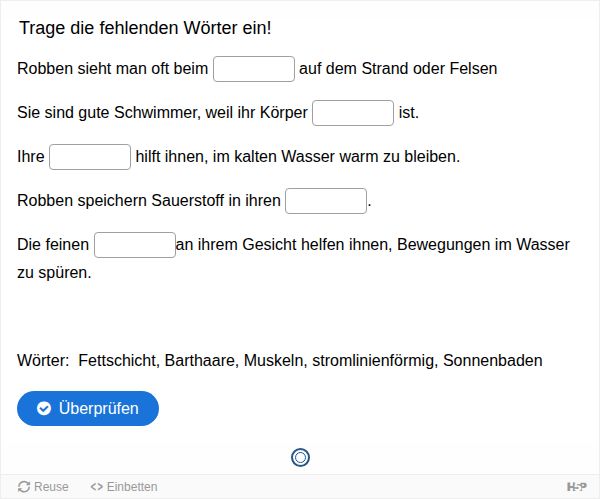Open the H5P logo icon

577,487
